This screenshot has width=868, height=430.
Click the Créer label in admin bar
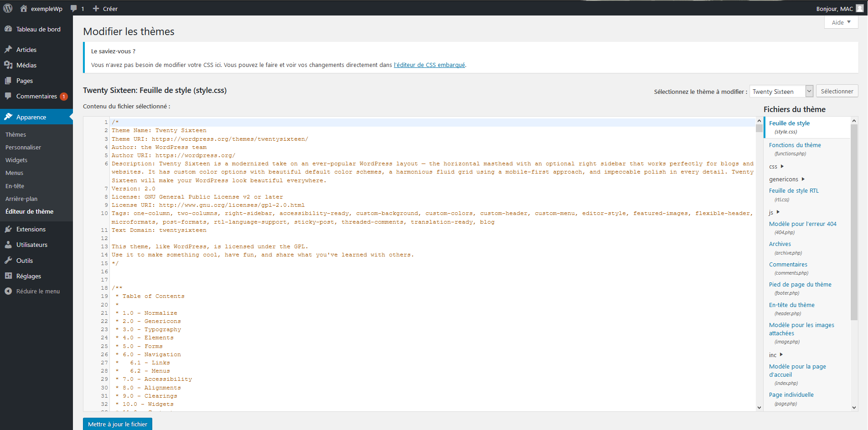(x=110, y=9)
